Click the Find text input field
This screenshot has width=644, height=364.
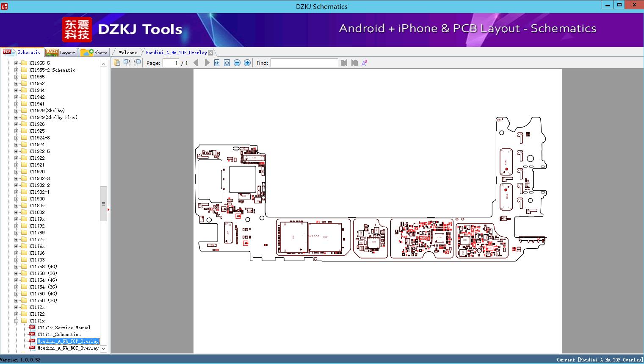coord(304,63)
